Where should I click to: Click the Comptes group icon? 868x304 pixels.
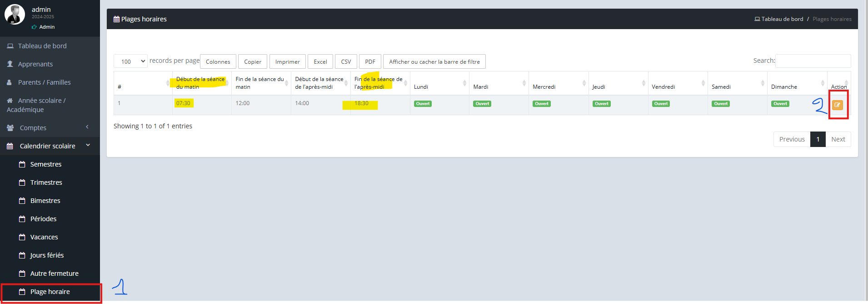point(10,128)
